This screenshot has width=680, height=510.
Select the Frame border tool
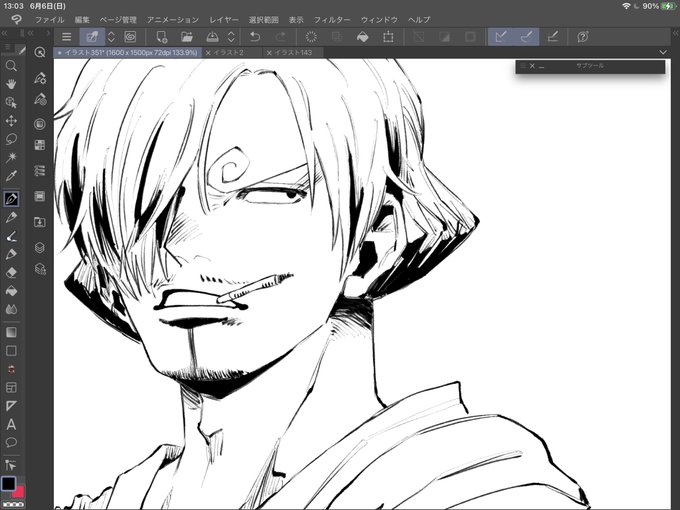(x=11, y=387)
